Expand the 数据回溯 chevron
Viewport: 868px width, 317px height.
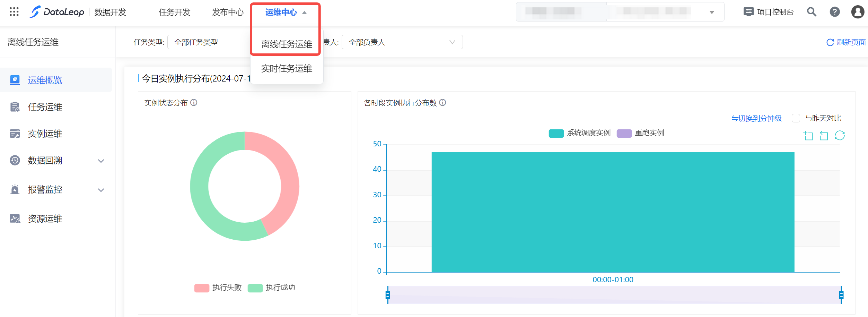(x=101, y=161)
